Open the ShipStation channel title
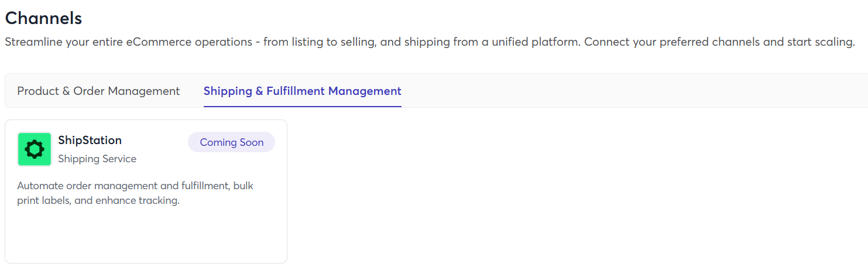 tap(90, 141)
